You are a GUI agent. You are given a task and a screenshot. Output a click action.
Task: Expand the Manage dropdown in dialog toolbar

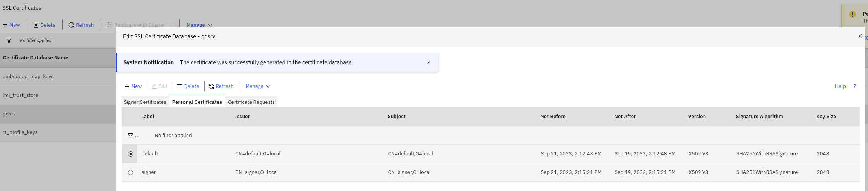point(258,86)
